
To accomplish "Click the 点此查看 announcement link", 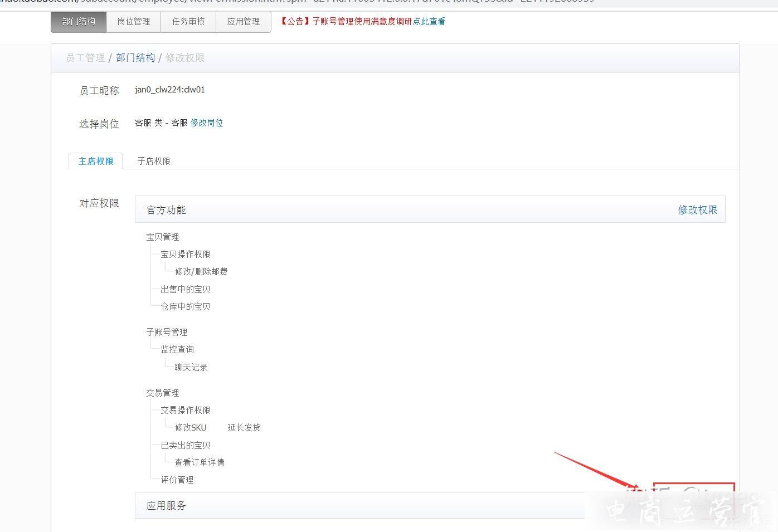I will coord(429,22).
